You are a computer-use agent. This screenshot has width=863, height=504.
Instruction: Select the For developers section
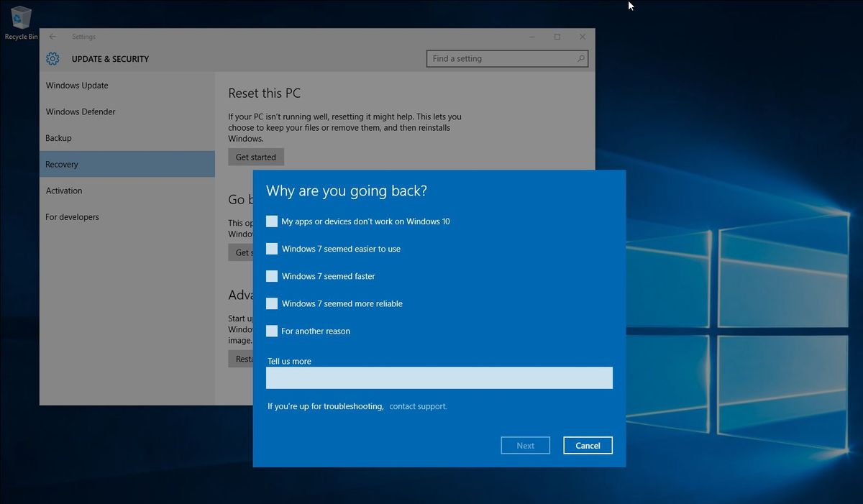coord(71,216)
